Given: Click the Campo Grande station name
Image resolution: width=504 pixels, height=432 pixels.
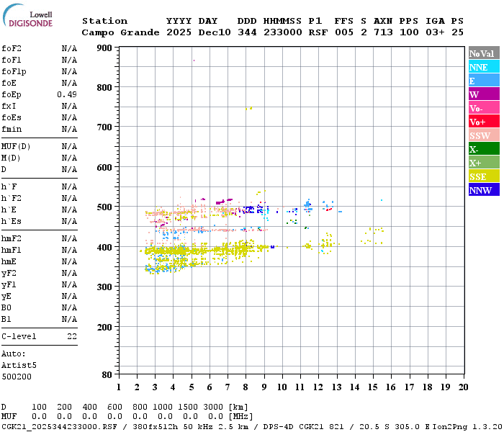Looking at the screenshot, I should click(120, 32).
